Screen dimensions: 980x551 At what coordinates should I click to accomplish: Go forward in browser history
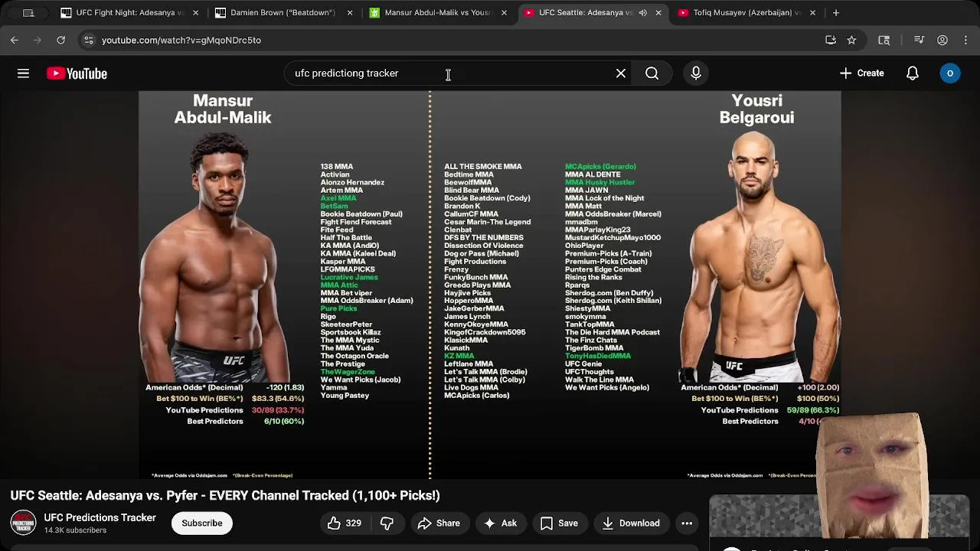coord(38,40)
